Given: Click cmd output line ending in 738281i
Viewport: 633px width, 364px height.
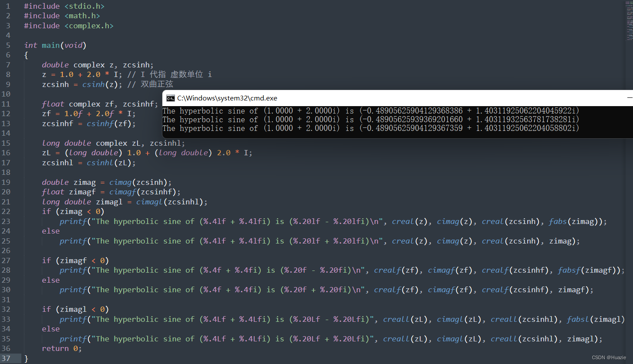Looking at the screenshot, I should tap(371, 120).
